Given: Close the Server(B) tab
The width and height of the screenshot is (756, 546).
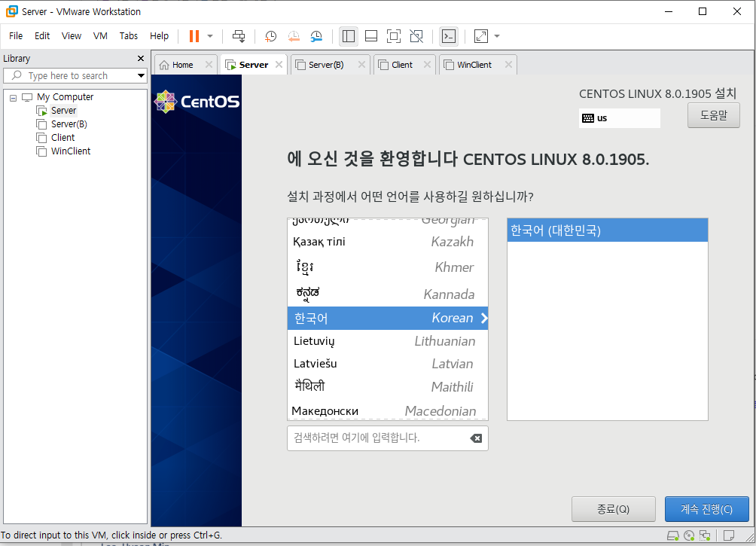Looking at the screenshot, I should (361, 65).
